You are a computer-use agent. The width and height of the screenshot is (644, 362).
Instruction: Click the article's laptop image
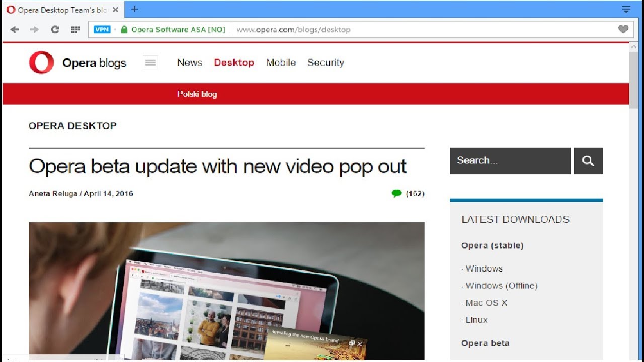click(x=226, y=292)
